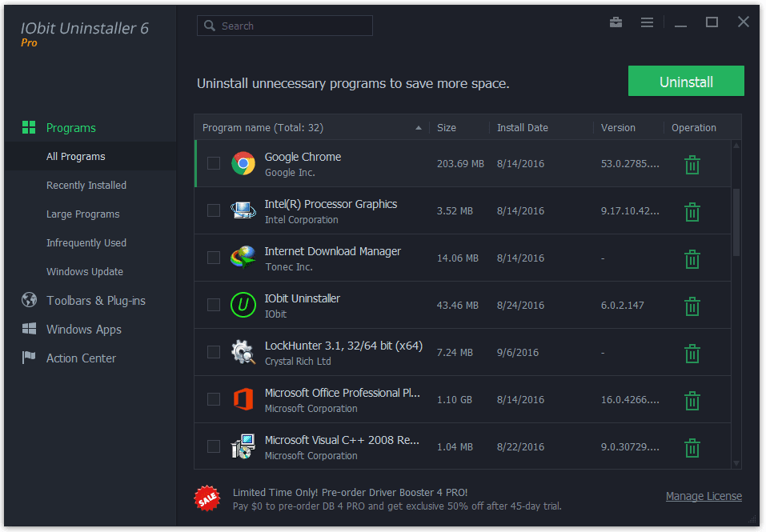Viewport: 766px width, 532px height.
Task: Click the scrollbar down arrow
Action: [x=736, y=463]
